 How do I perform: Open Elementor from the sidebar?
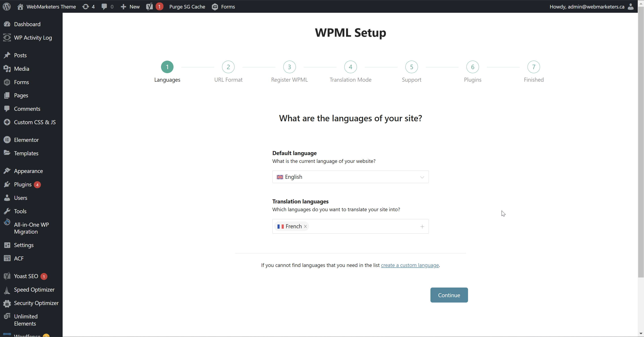point(26,140)
